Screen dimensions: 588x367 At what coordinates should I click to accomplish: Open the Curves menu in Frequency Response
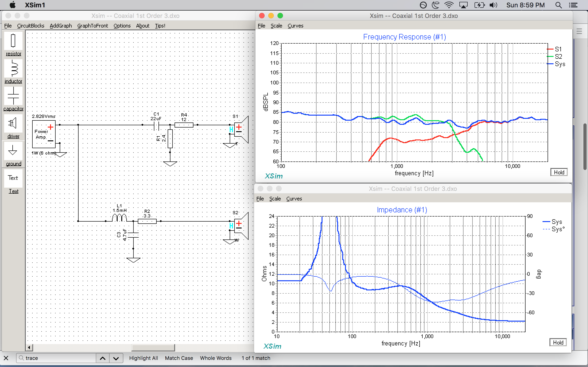pos(295,26)
